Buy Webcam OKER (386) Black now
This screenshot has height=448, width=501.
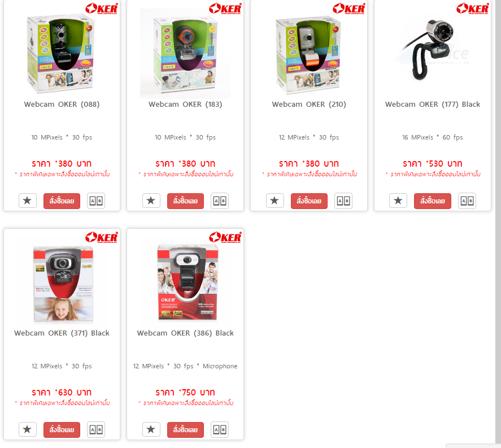point(185,430)
